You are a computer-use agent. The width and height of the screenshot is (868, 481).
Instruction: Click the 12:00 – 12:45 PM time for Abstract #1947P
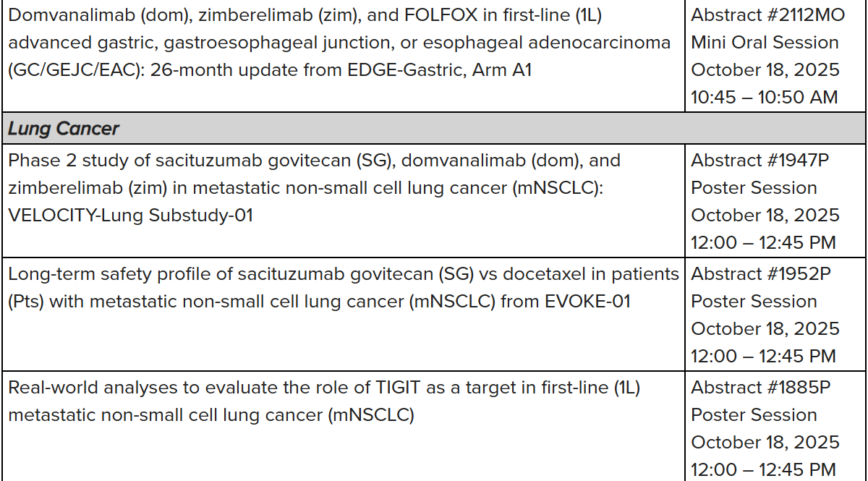pos(763,242)
